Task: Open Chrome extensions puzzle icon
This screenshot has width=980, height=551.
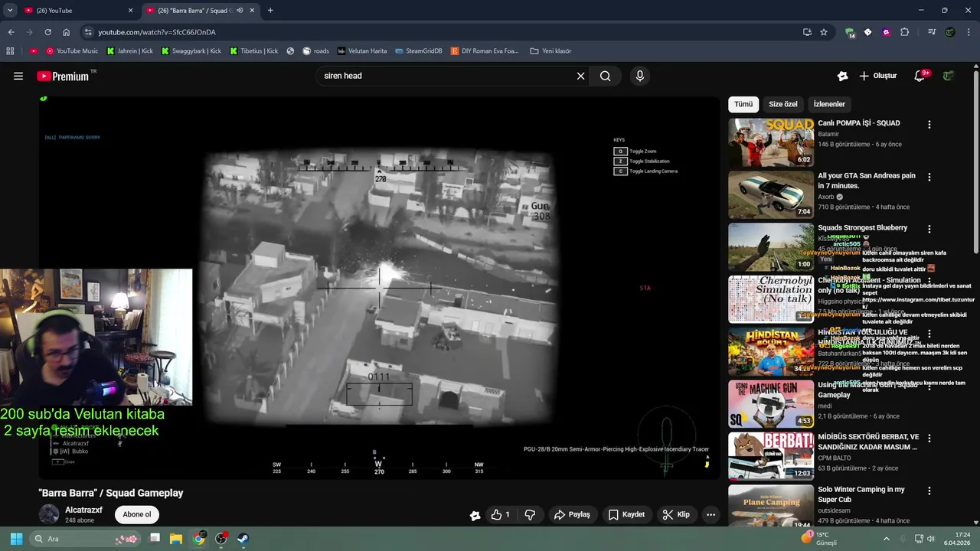Action: [x=904, y=32]
